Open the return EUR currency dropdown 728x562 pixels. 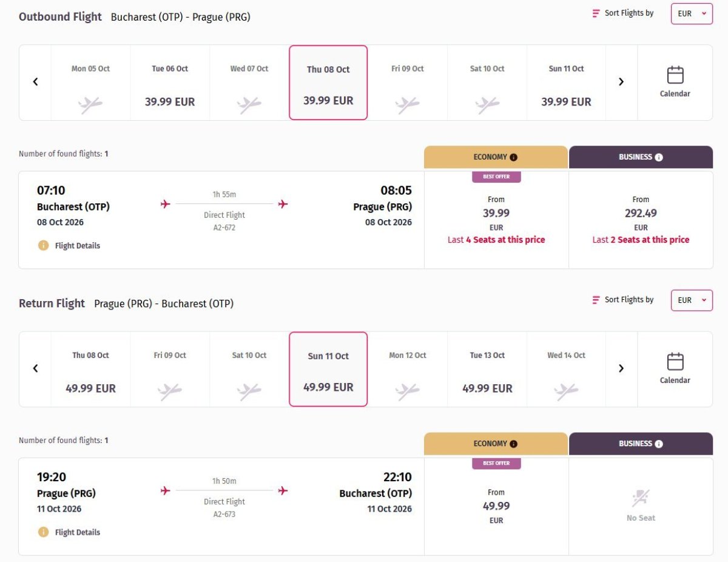tap(692, 300)
